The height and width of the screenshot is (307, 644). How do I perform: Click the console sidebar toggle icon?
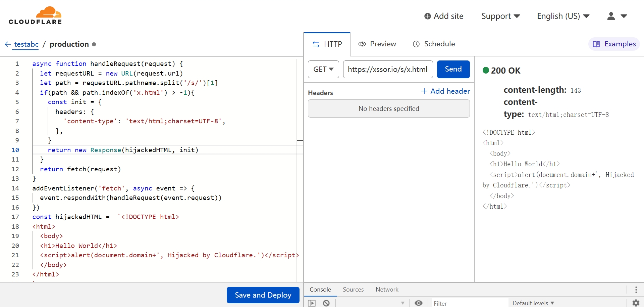[312, 303]
